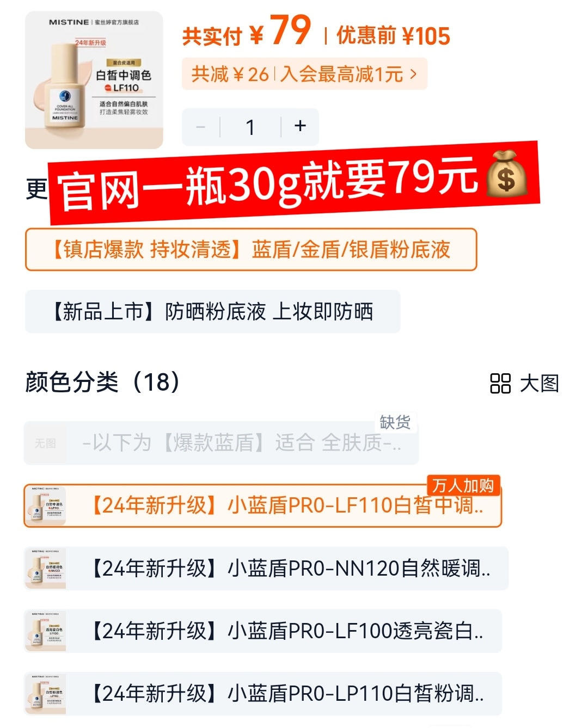Select 新品上市 防晒粉底液 option
Image resolution: width=588 pixels, height=728 pixels.
tap(213, 312)
